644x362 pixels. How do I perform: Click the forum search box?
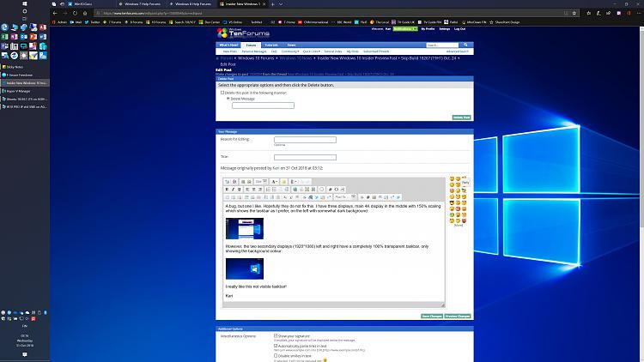click(x=442, y=45)
